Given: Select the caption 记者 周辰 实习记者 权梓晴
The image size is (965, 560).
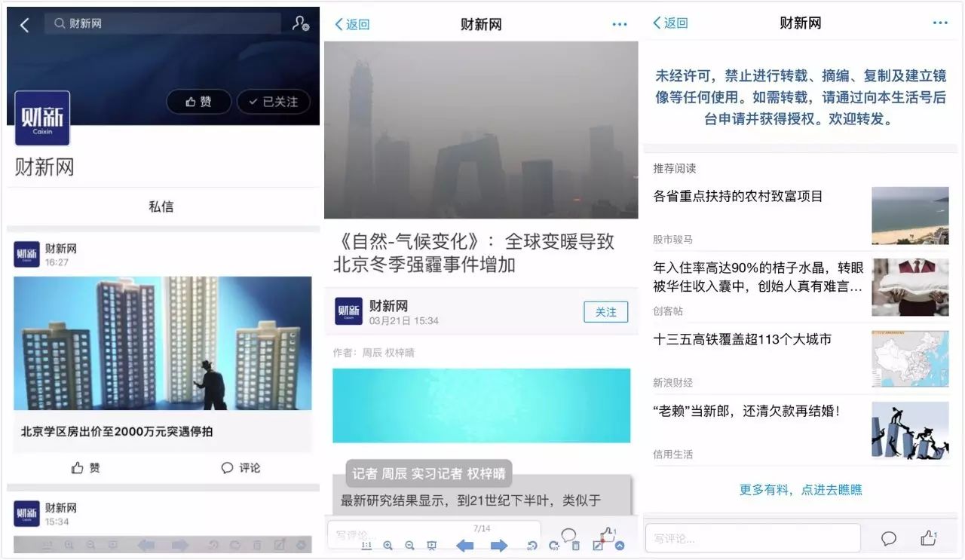Looking at the screenshot, I should 429,473.
